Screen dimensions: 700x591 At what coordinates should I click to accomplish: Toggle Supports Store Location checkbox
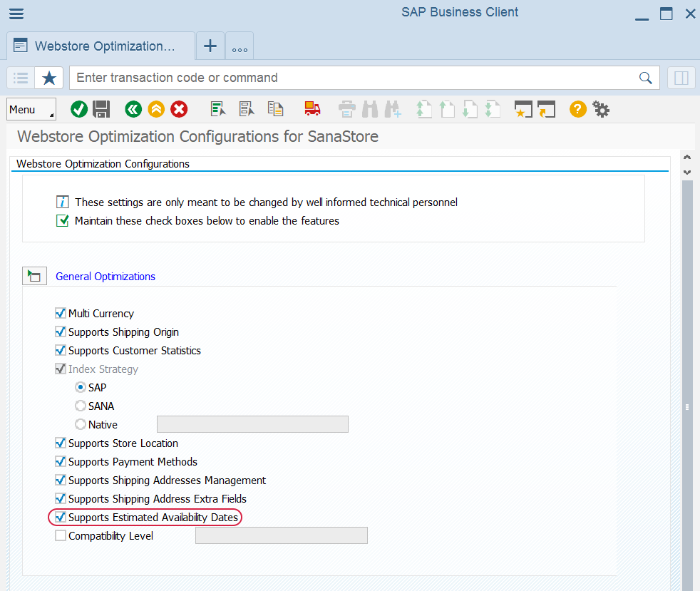(61, 443)
